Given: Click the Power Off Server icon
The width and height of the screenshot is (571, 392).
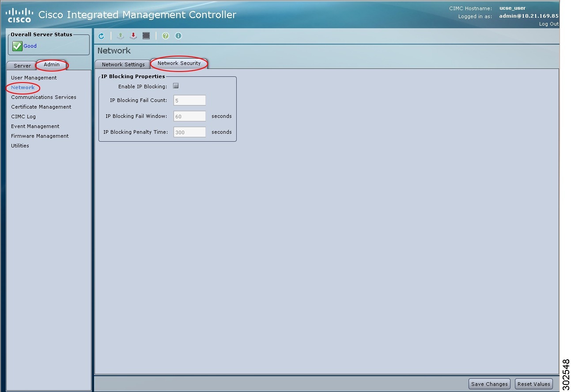Looking at the screenshot, I should tap(133, 36).
